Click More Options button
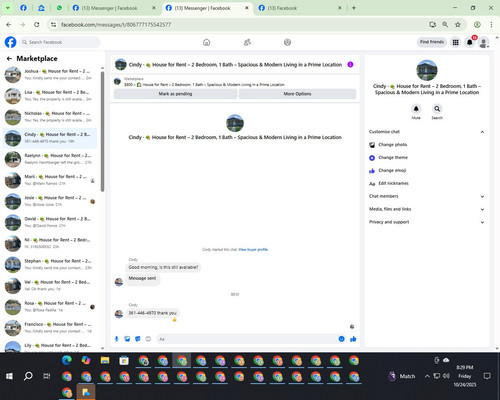This screenshot has height=400, width=500. click(x=297, y=94)
